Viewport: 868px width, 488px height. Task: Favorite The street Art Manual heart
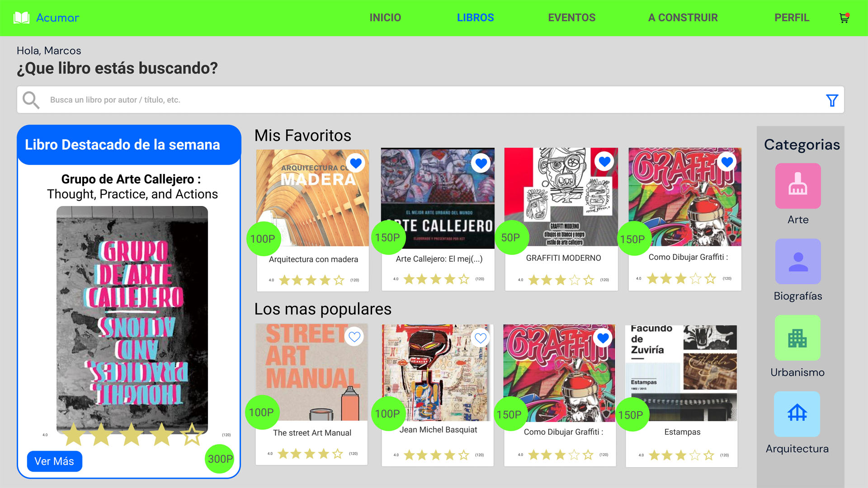coord(354,337)
